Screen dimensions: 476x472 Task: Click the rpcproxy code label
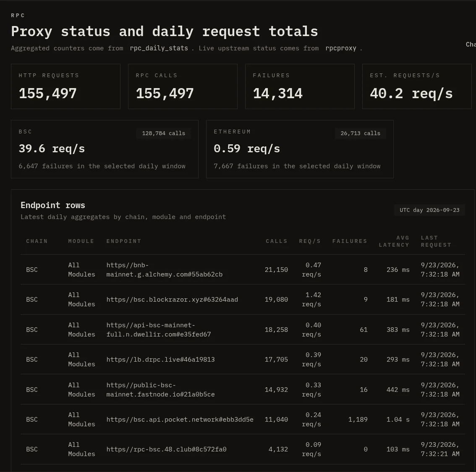coord(340,48)
